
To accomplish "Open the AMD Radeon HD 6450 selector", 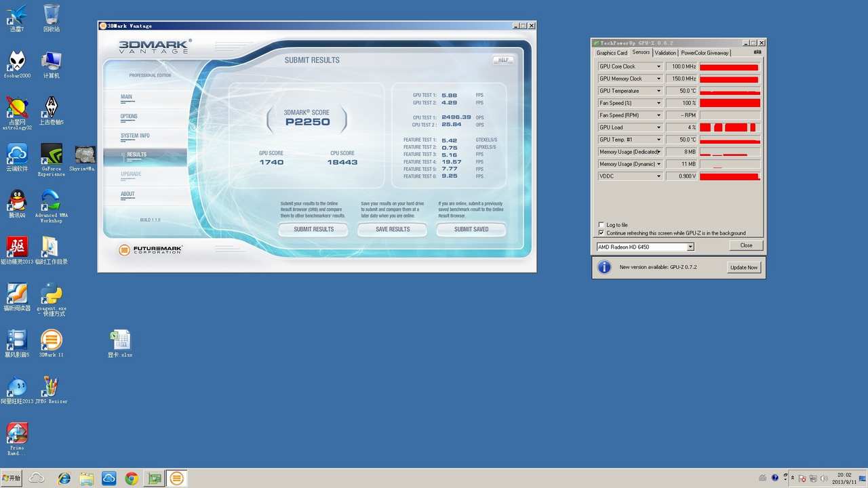I will [x=645, y=247].
